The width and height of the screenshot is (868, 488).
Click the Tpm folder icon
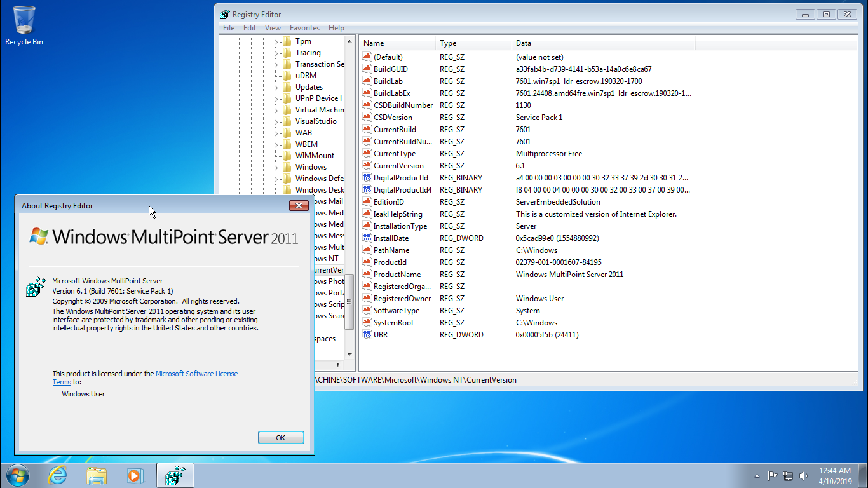pyautogui.click(x=287, y=41)
